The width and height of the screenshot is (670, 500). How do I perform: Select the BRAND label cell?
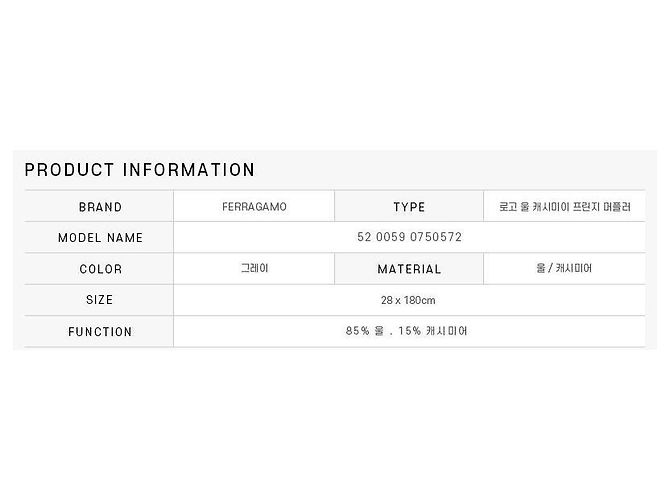pyautogui.click(x=99, y=206)
